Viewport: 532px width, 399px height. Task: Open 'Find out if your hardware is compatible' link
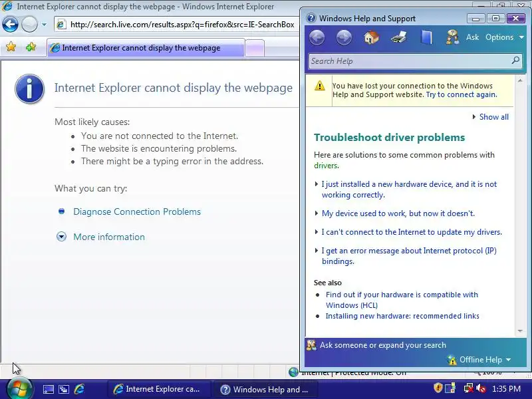point(402,300)
